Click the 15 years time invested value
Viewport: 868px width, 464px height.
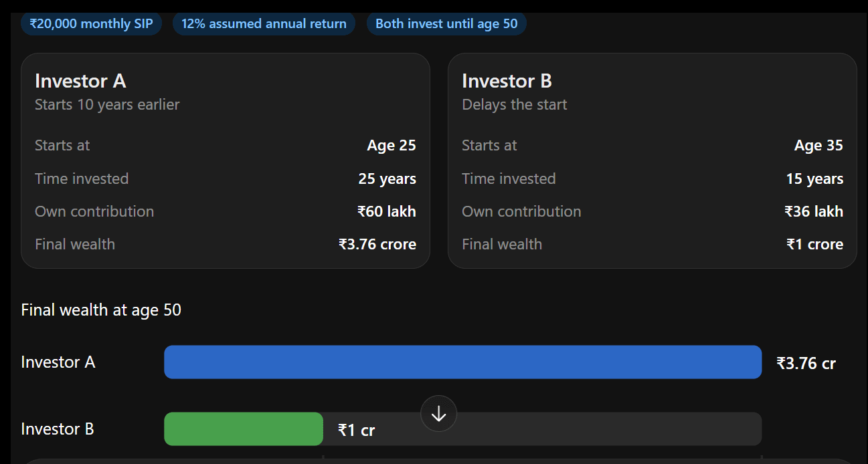[814, 179]
